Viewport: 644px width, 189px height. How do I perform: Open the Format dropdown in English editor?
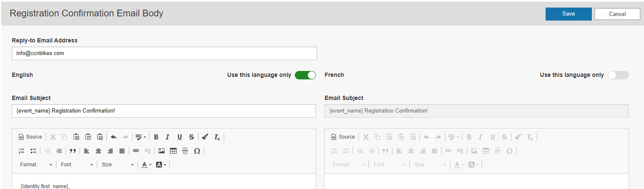point(36,165)
